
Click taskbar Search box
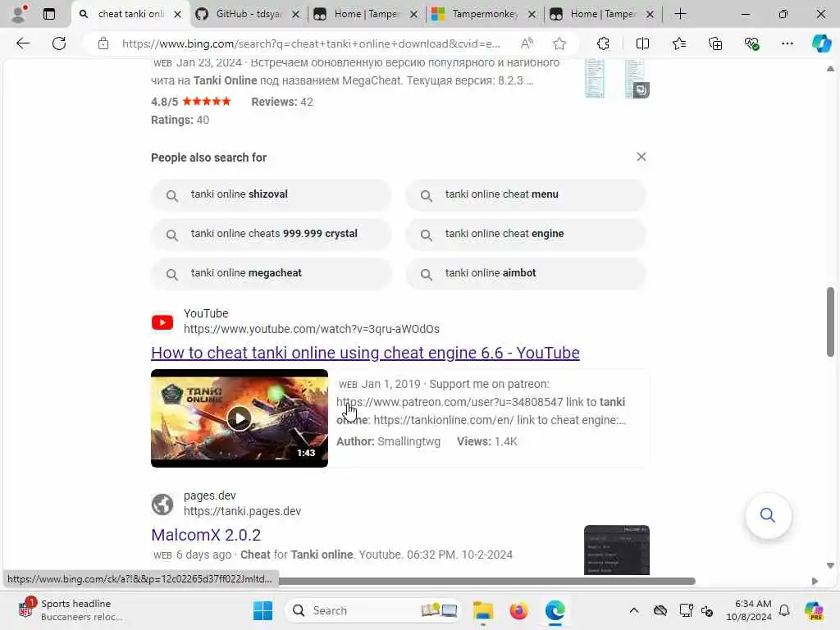373,610
